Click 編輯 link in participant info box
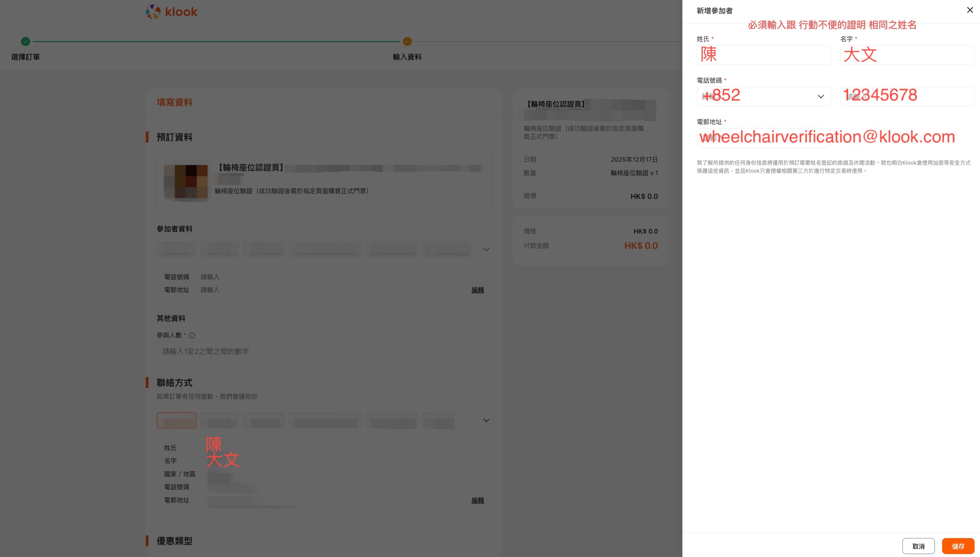This screenshot has width=980, height=557. 477,290
